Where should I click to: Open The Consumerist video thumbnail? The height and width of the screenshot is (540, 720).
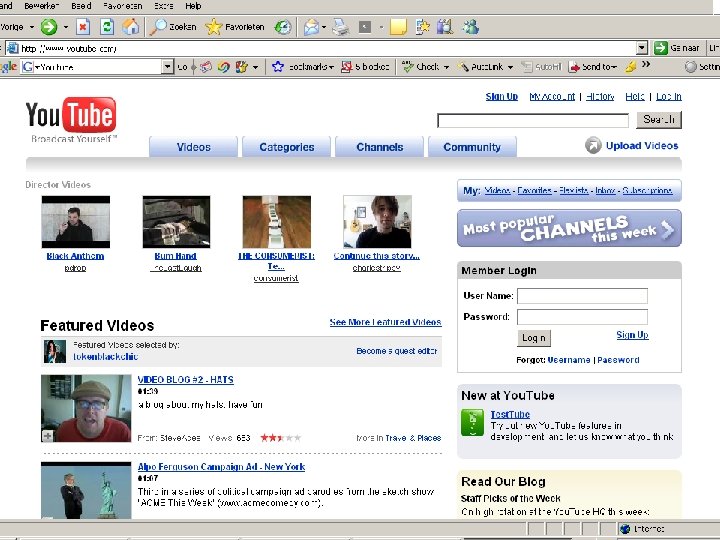click(276, 222)
